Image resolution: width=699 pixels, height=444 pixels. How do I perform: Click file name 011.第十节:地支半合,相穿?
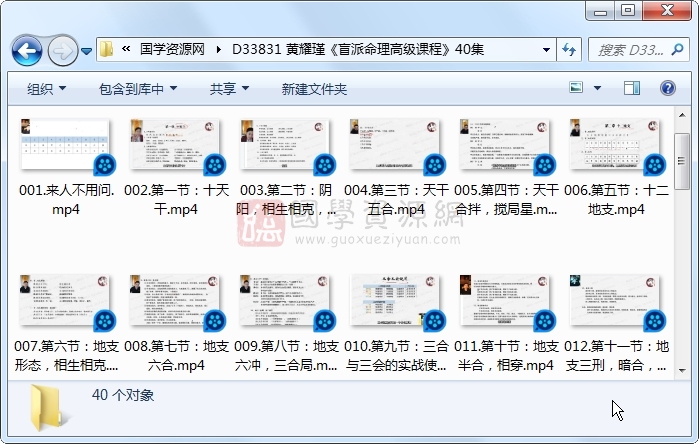[x=506, y=356]
